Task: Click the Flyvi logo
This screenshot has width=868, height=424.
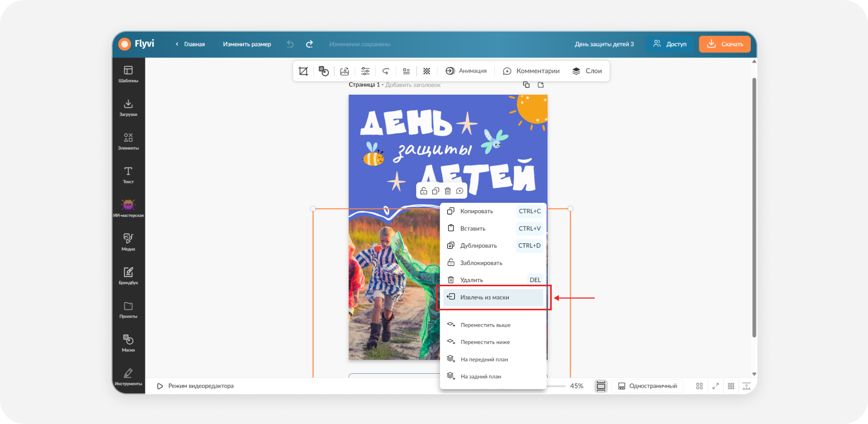Action: 136,44
